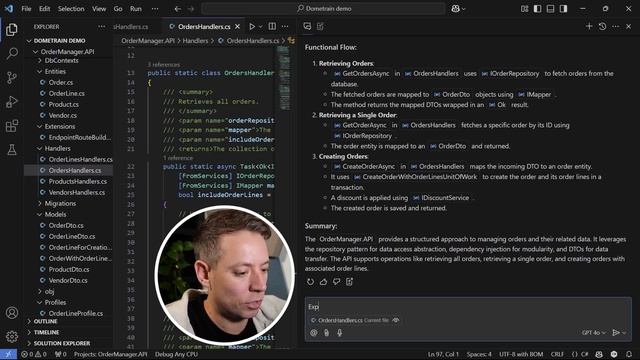The width and height of the screenshot is (640, 360).
Task: Open Run and Debug view
Action: coord(11,102)
